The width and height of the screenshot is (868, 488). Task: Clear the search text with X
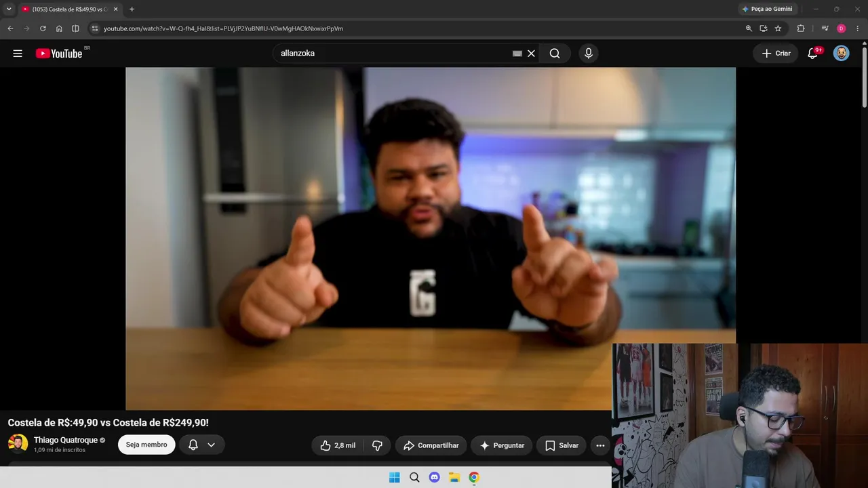(x=531, y=54)
